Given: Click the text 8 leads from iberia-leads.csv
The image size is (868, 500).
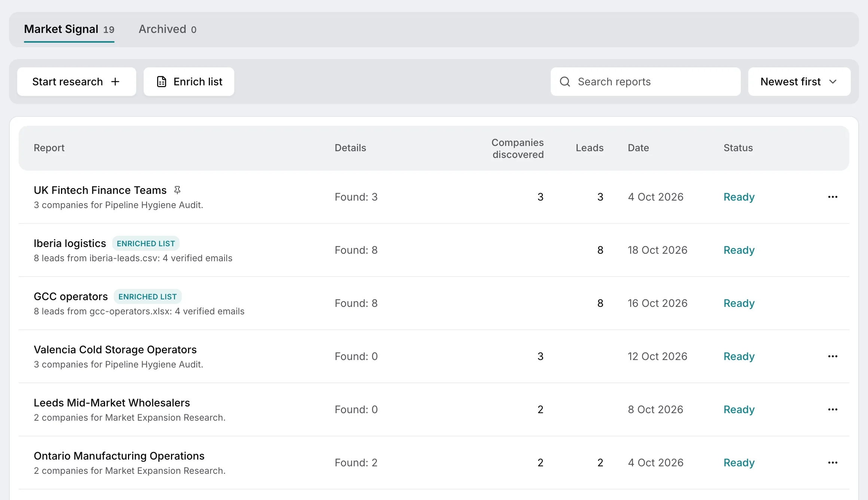Looking at the screenshot, I should [97, 258].
